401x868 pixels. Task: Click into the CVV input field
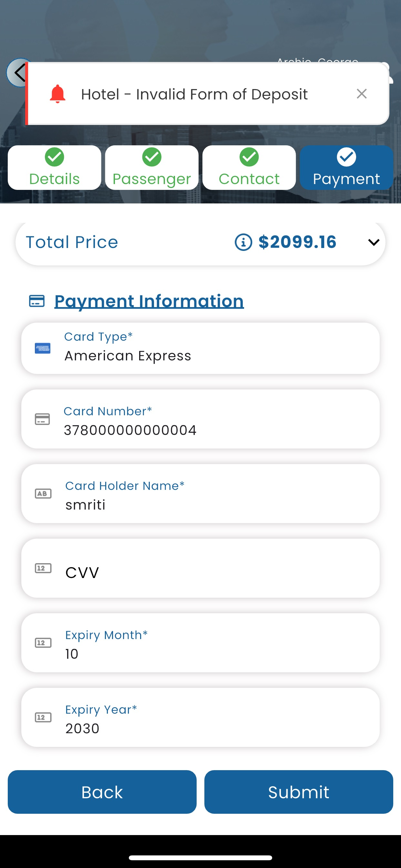pyautogui.click(x=216, y=572)
